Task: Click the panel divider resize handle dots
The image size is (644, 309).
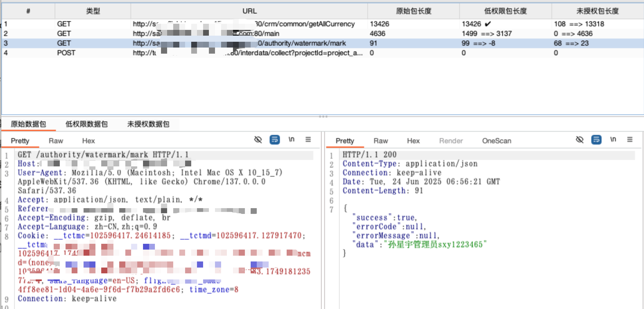Action: point(323,117)
